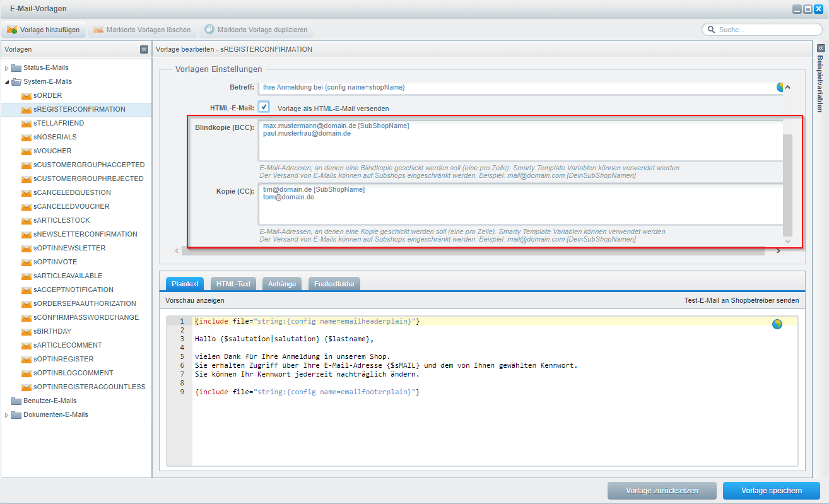This screenshot has height=504, width=829.
Task: Expand the Status-E-Mails tree node
Action: 7,68
